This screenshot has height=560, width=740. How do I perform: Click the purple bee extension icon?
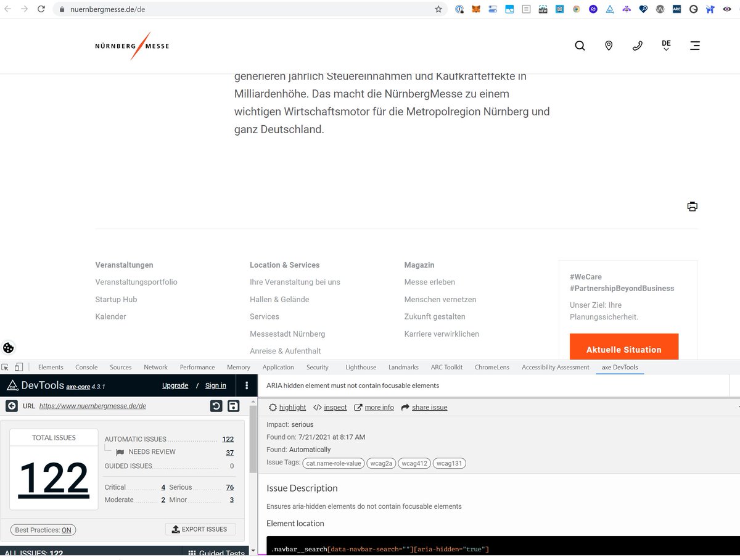pyautogui.click(x=627, y=9)
